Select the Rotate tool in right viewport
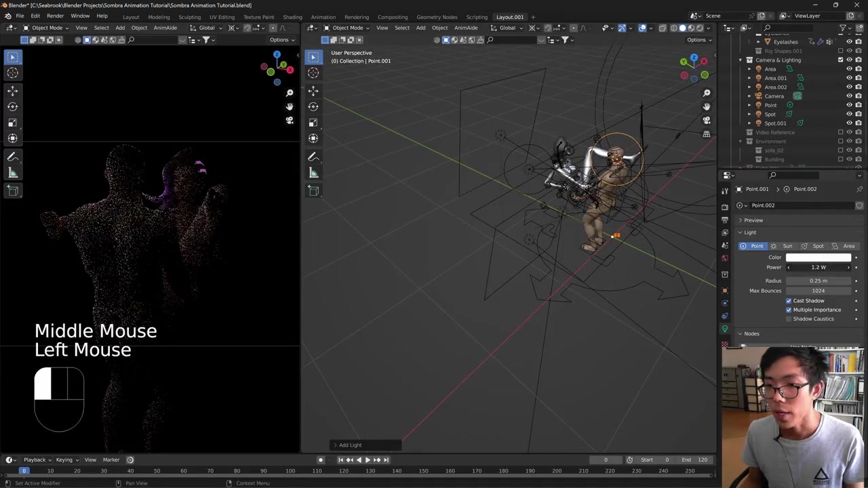Image resolution: width=868 pixels, height=488 pixels. 313,106
